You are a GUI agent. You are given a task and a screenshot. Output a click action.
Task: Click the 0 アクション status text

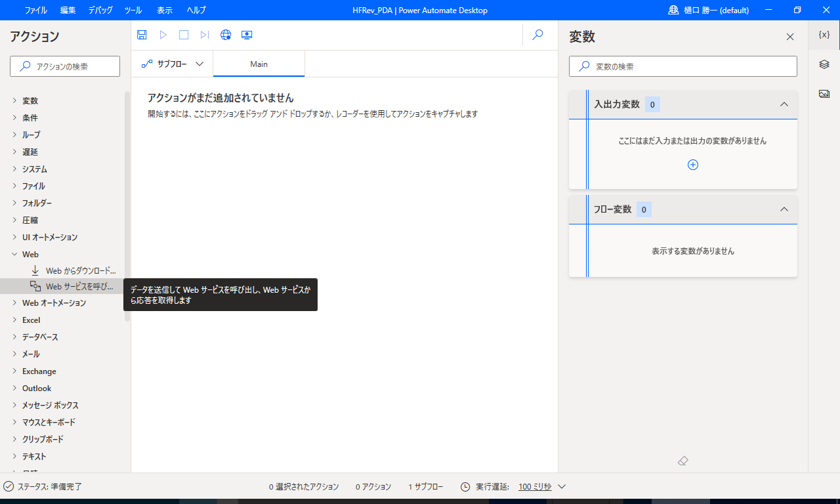tap(373, 487)
